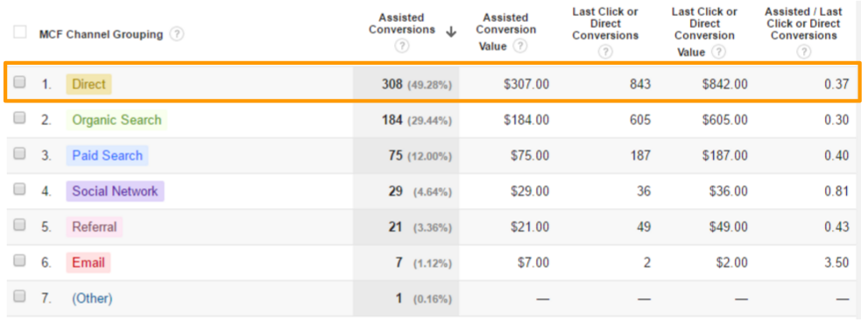Check the Email row checkbox
The image size is (868, 328).
20,260
